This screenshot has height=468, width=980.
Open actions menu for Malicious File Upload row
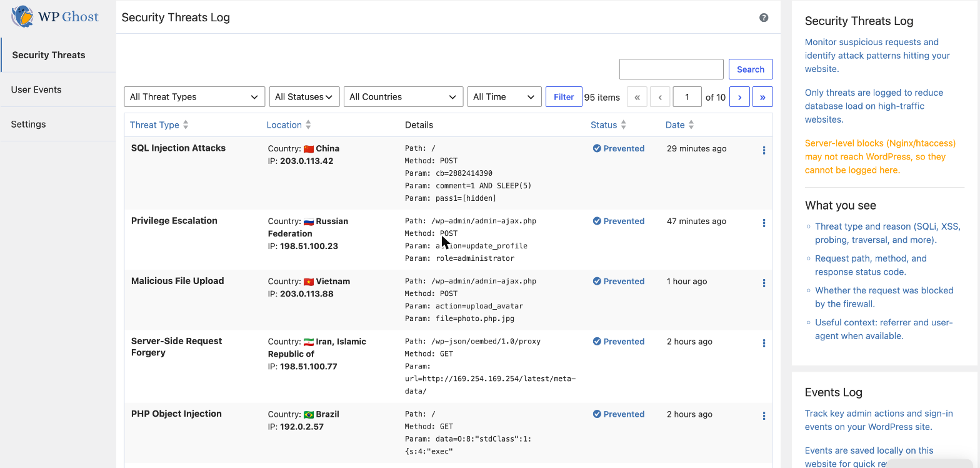click(764, 283)
